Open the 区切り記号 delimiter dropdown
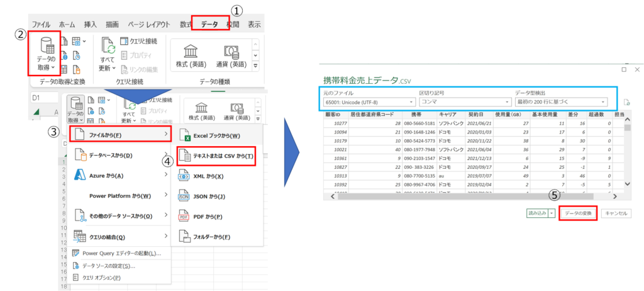644x291 pixels. [x=462, y=101]
